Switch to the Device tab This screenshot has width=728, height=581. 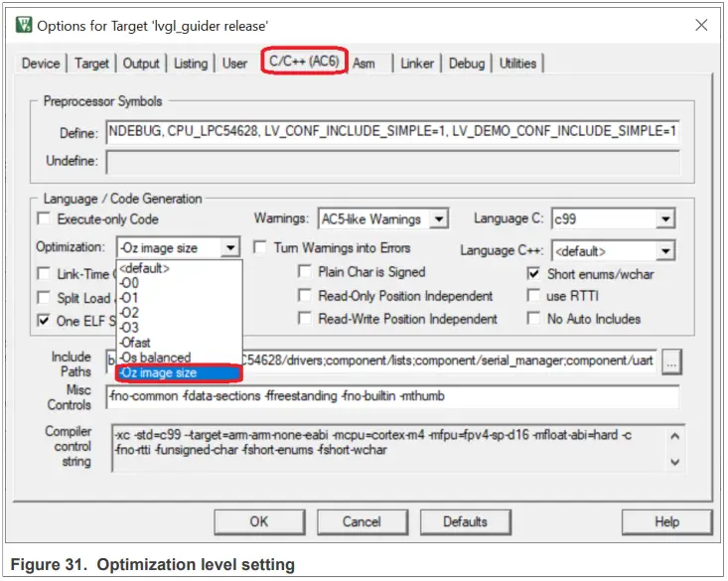[x=41, y=64]
